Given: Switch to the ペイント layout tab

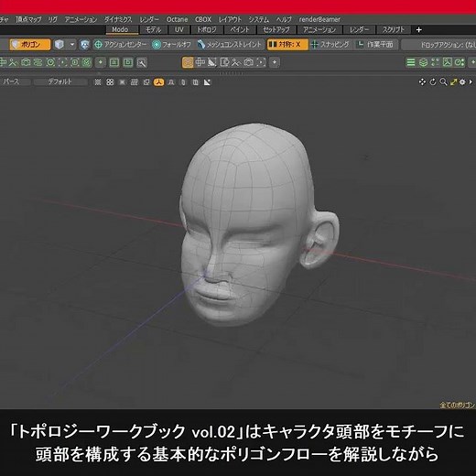Looking at the screenshot, I should tap(240, 29).
